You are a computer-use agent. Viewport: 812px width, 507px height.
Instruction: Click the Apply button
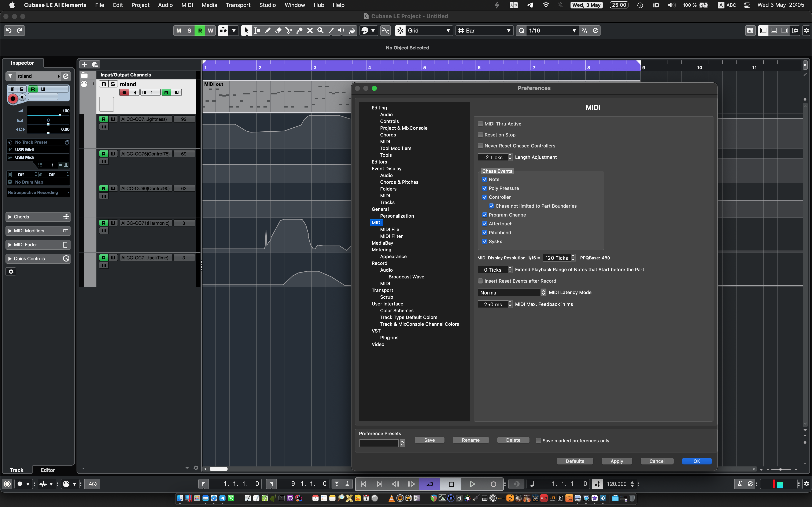(616, 461)
